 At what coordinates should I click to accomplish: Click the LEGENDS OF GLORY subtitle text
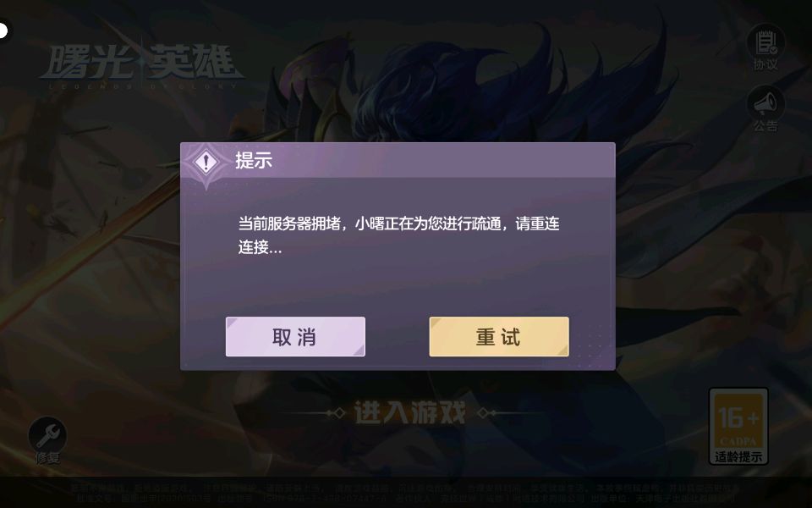click(x=144, y=86)
